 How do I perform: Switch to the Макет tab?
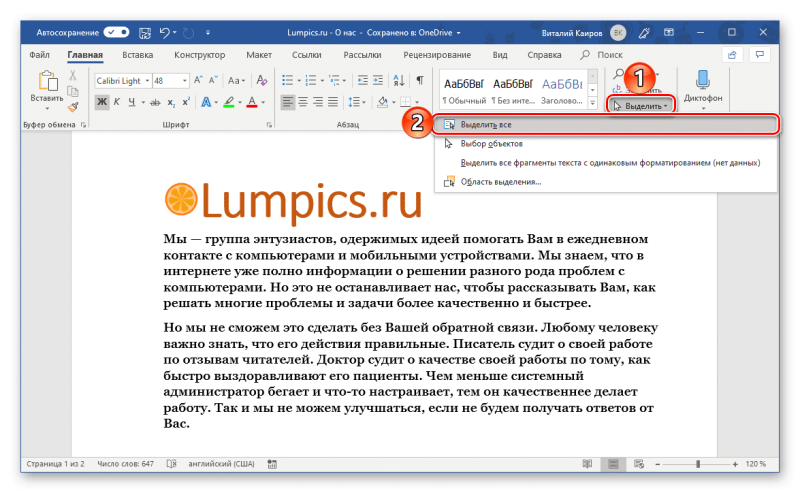point(259,55)
